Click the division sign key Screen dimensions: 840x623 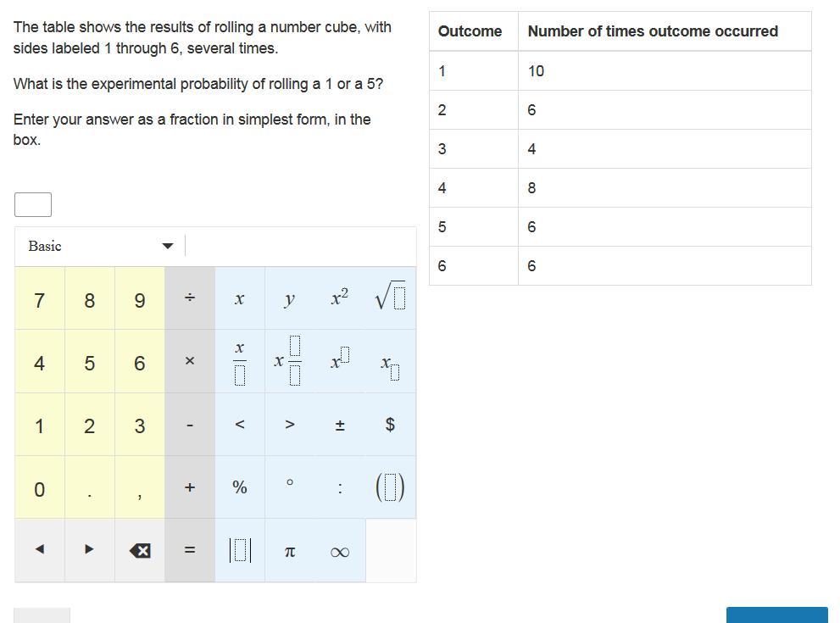pos(190,298)
